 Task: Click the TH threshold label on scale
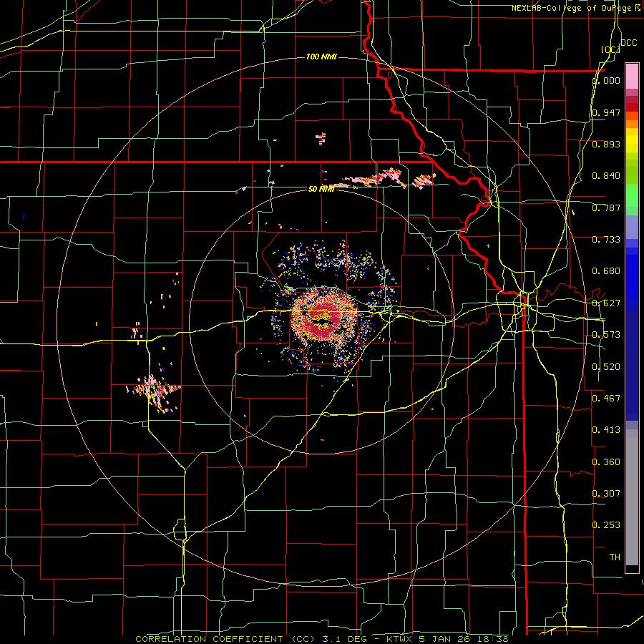(615, 557)
